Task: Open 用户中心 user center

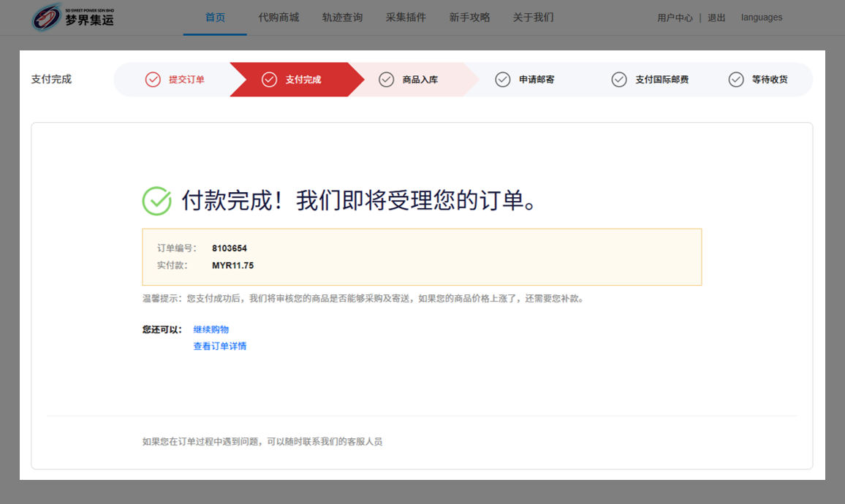Action: (x=675, y=18)
